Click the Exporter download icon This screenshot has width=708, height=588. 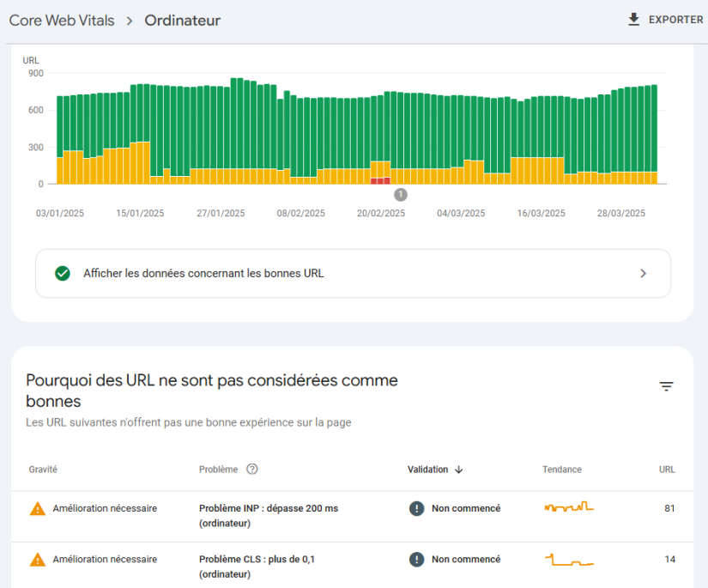tap(634, 19)
